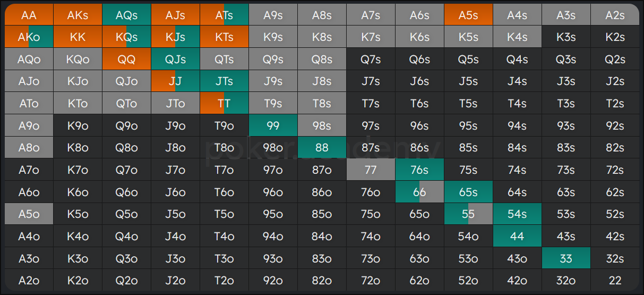Click the TT hand cell
Image resolution: width=644 pixels, height=295 pixels.
click(x=225, y=103)
